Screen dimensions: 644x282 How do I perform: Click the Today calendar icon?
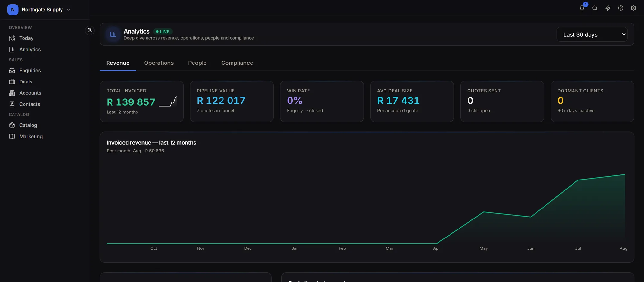pos(12,38)
